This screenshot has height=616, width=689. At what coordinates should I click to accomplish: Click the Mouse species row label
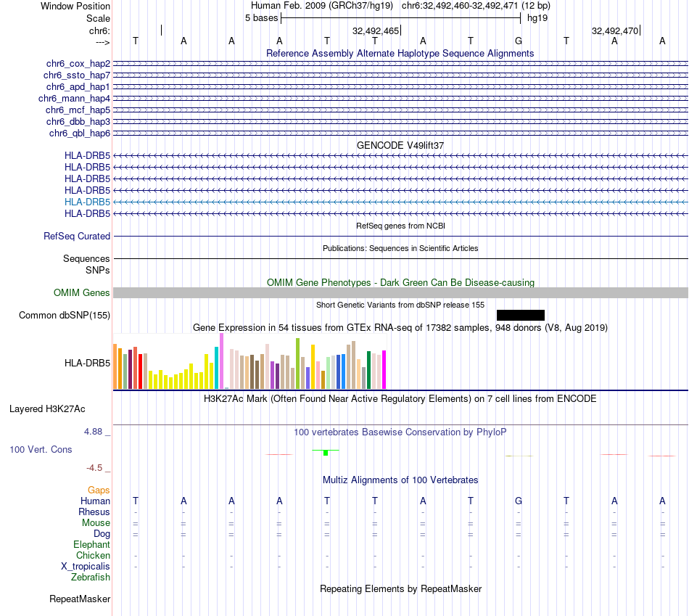pos(96,523)
